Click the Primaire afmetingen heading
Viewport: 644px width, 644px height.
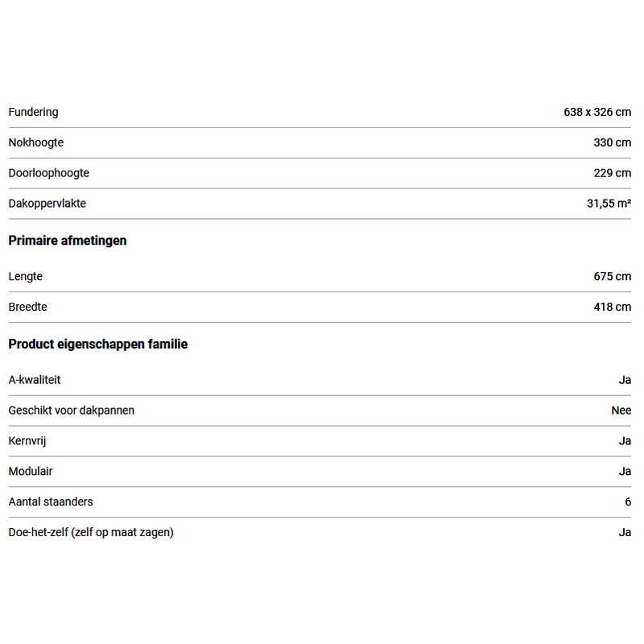[x=68, y=241]
